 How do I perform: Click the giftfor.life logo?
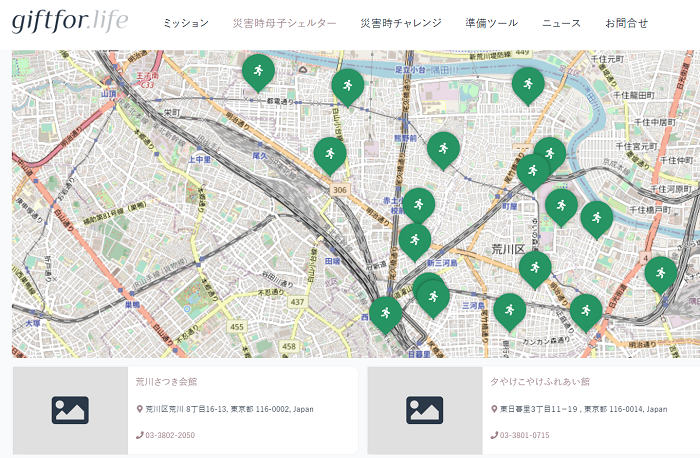tap(70, 21)
